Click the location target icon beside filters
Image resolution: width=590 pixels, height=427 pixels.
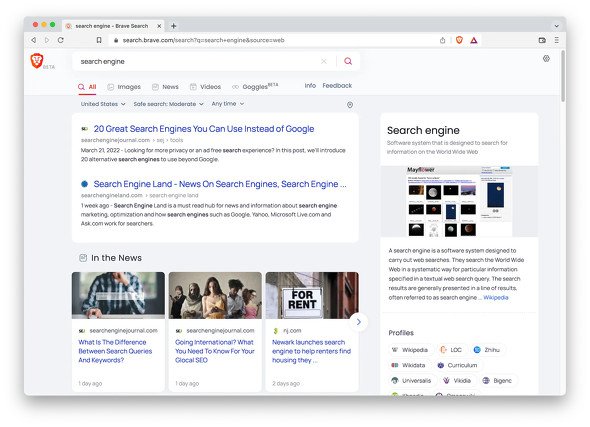(x=350, y=105)
